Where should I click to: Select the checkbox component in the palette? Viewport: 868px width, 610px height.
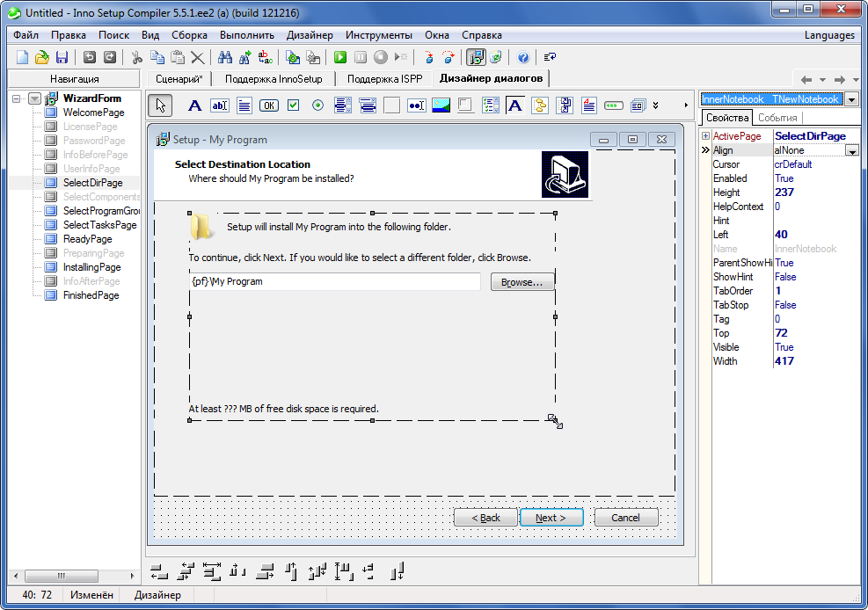point(294,105)
